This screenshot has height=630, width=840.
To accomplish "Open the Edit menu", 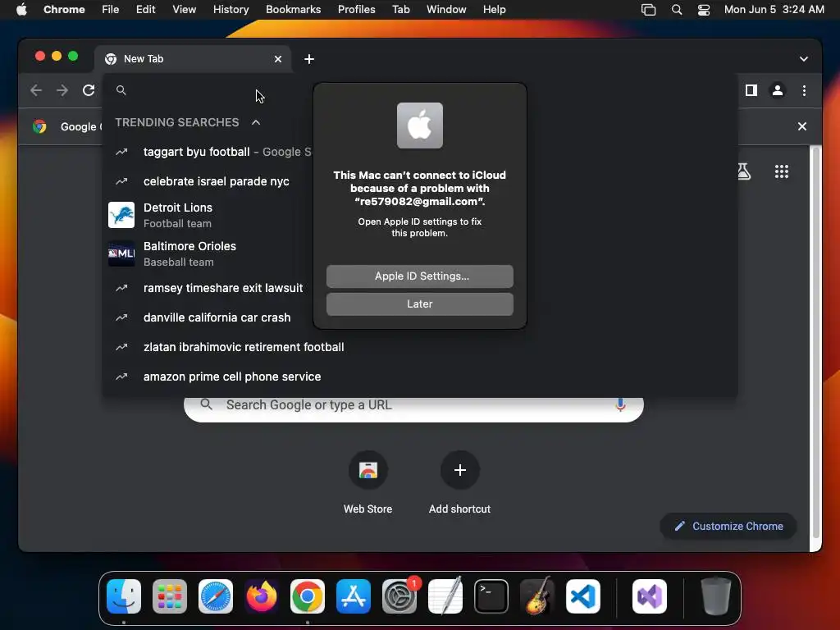I will click(x=145, y=9).
